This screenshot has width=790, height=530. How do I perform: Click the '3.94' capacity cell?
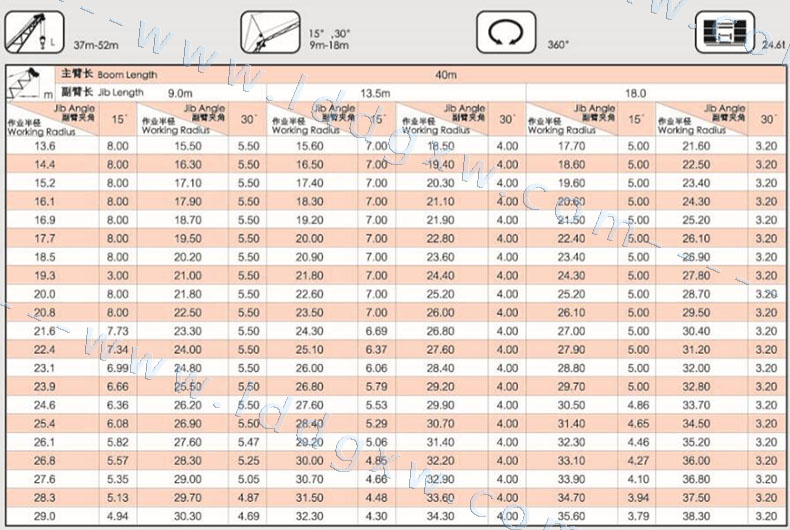[638, 498]
